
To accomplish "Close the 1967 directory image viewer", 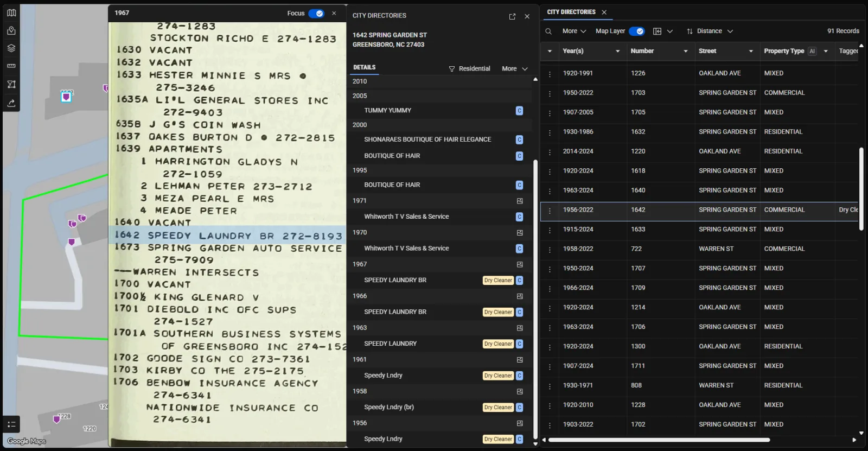I will click(334, 13).
